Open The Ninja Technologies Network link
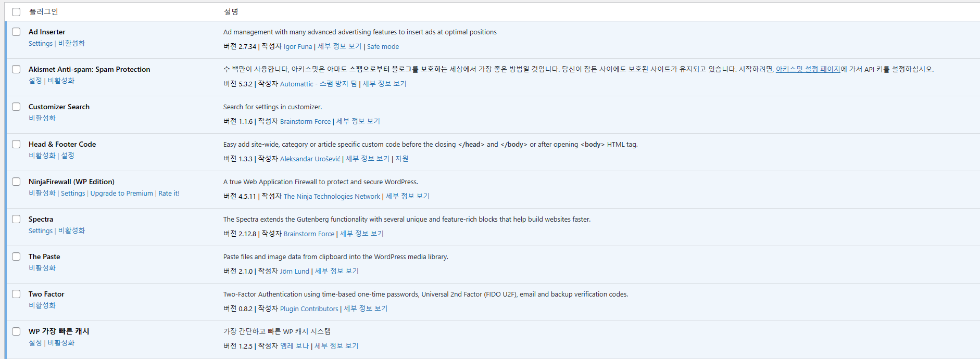 click(x=332, y=197)
